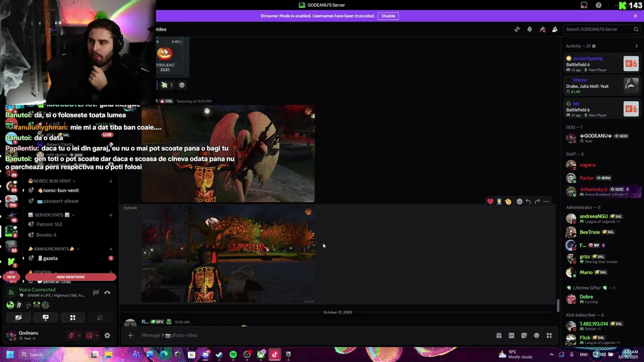
Task: Toggle camera in voice panel
Action: click(x=18, y=318)
